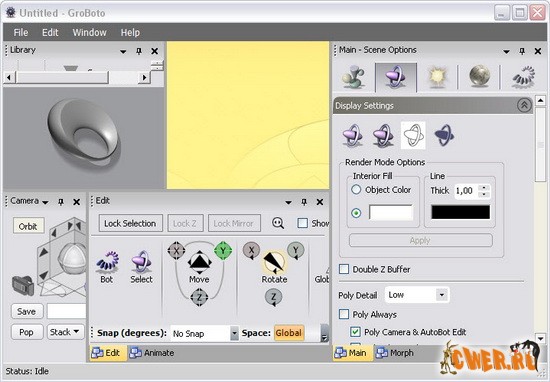
Task: Toggle the Global space button
Action: 288,333
